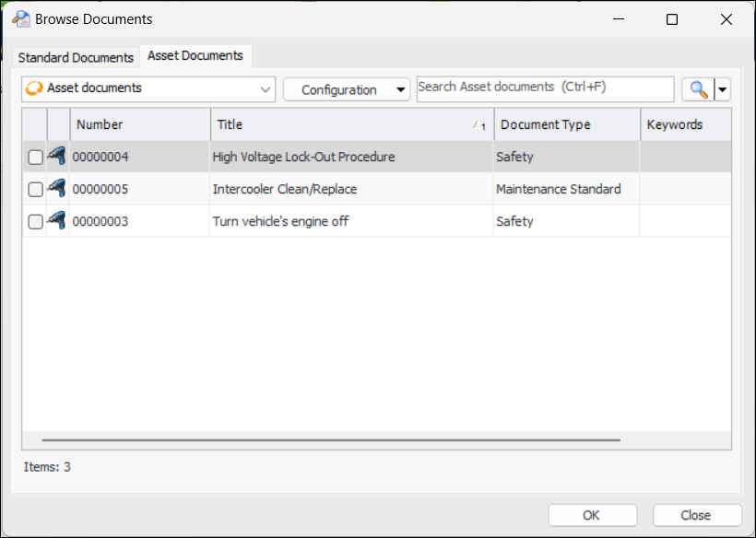This screenshot has width=756, height=538.
Task: Click the orange Asset documents view icon
Action: [34, 88]
